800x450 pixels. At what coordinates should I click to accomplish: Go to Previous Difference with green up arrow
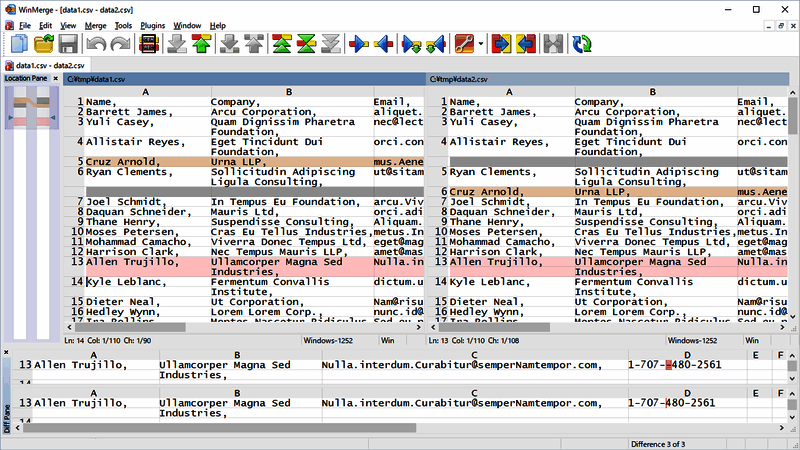point(201,43)
